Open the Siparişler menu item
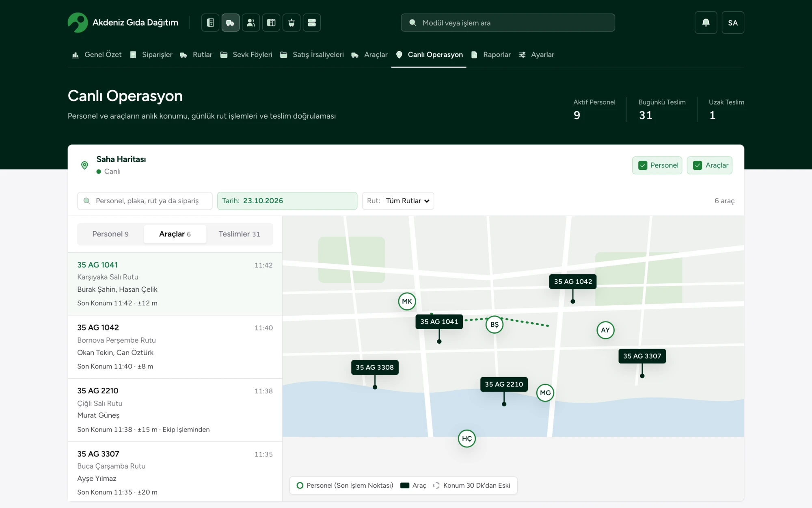The height and width of the screenshot is (508, 812). pos(151,54)
